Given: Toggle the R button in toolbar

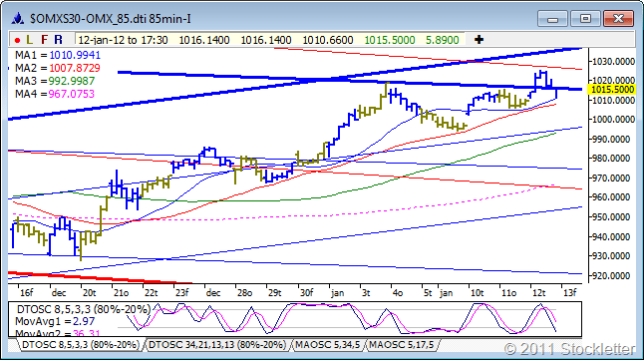Looking at the screenshot, I should (x=59, y=40).
